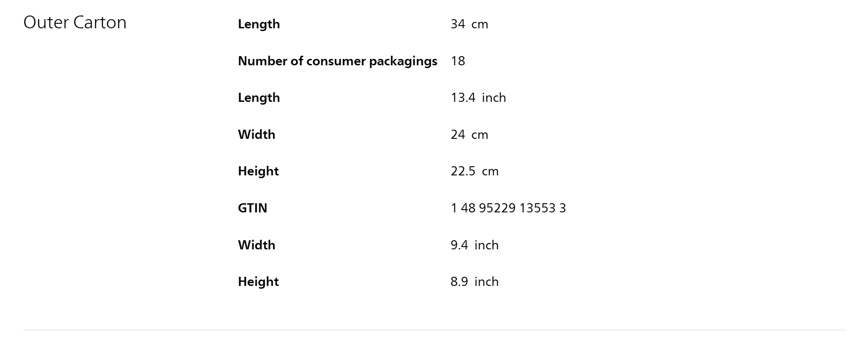Select the 13.4 number in the length row
Screen dimensions: 868x338
coord(463,98)
